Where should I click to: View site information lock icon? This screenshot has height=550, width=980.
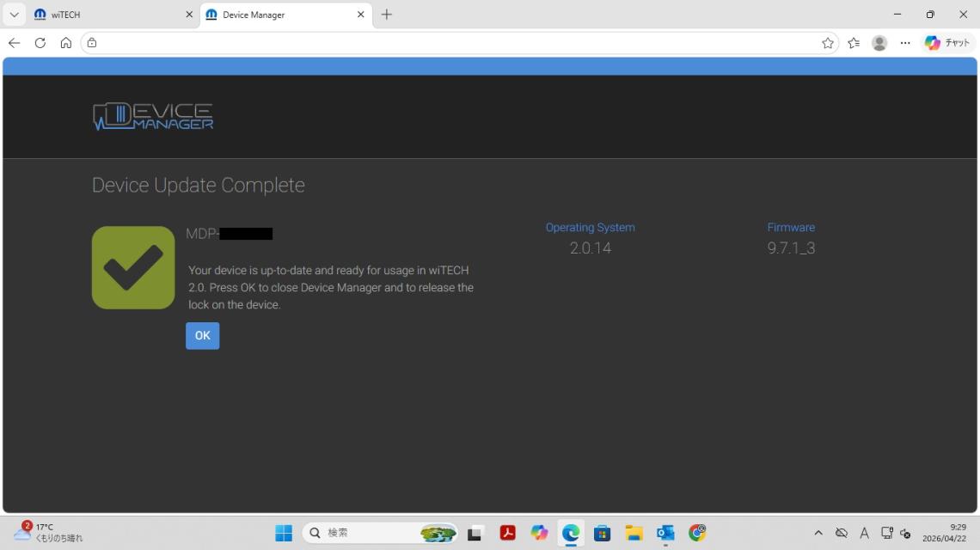(x=92, y=43)
